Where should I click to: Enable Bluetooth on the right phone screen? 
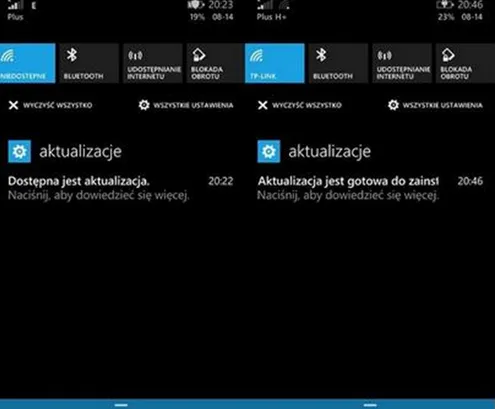coord(338,63)
